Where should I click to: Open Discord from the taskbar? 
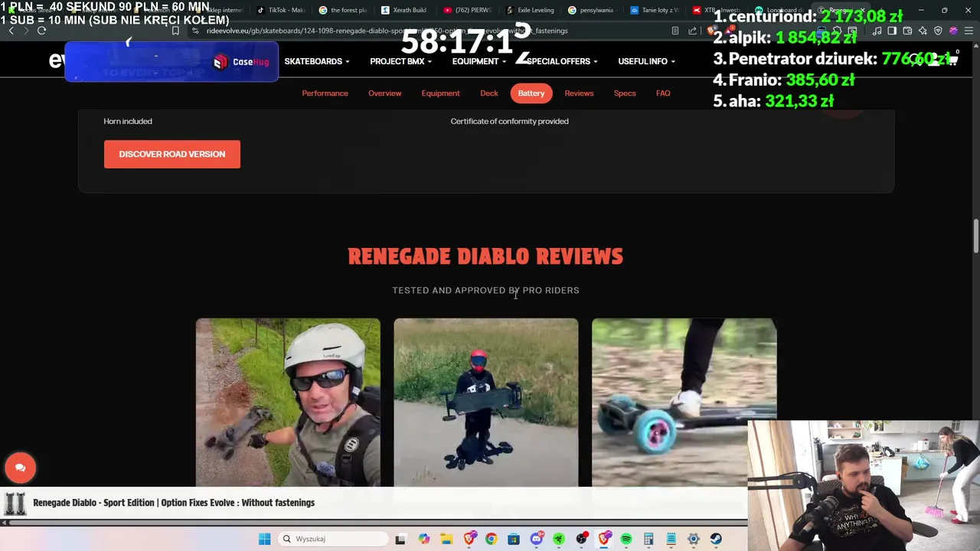(536, 539)
